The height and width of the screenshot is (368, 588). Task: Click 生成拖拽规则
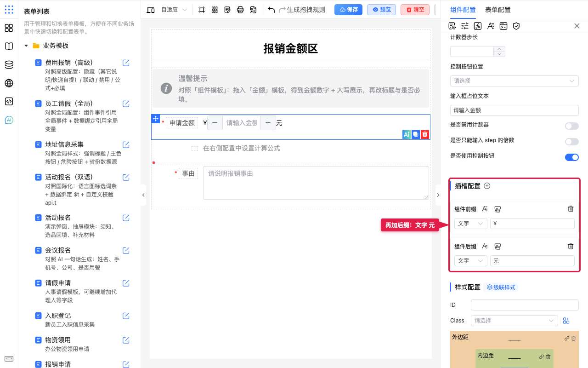(x=306, y=10)
